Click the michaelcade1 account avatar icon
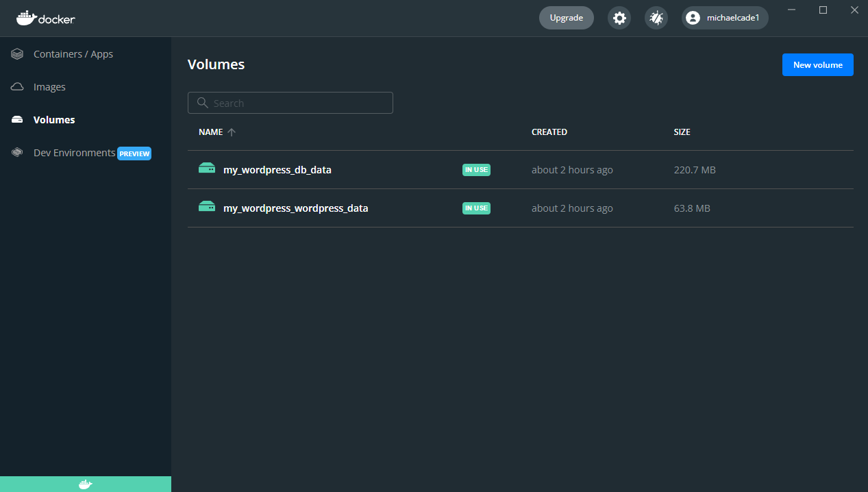The image size is (868, 492). pyautogui.click(x=693, y=18)
